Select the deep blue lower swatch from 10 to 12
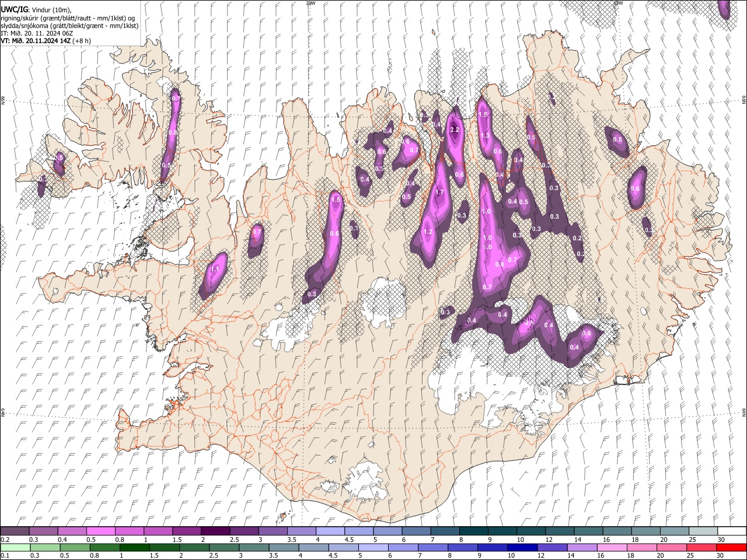747x560 pixels. click(x=522, y=547)
